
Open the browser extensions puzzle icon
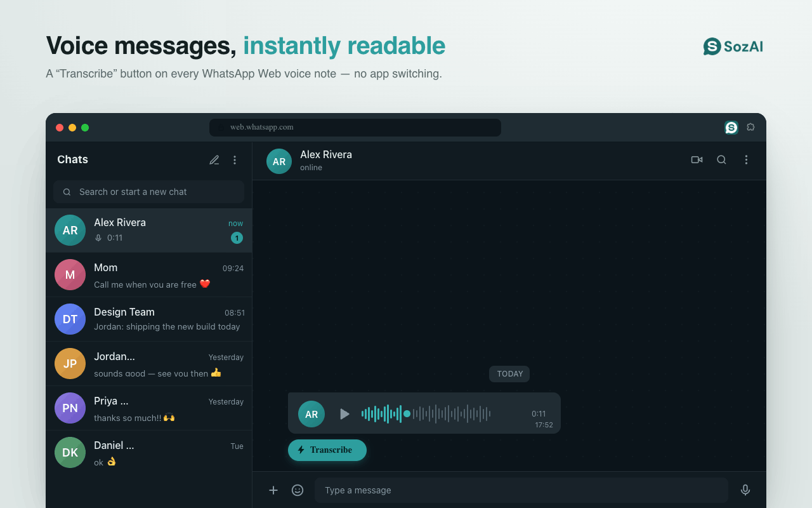[750, 128]
